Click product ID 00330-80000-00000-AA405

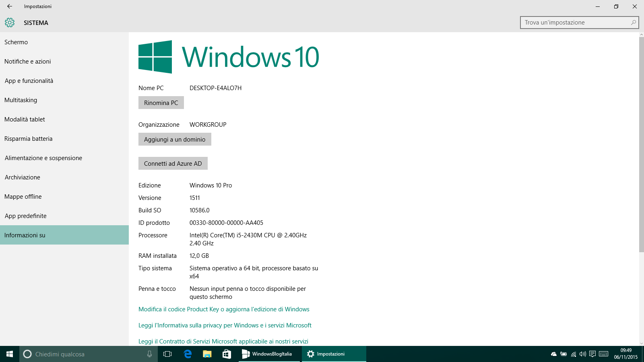tap(226, 223)
